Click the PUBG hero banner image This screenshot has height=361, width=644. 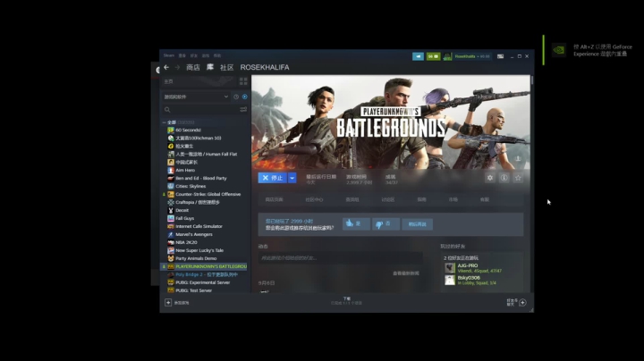(391, 122)
